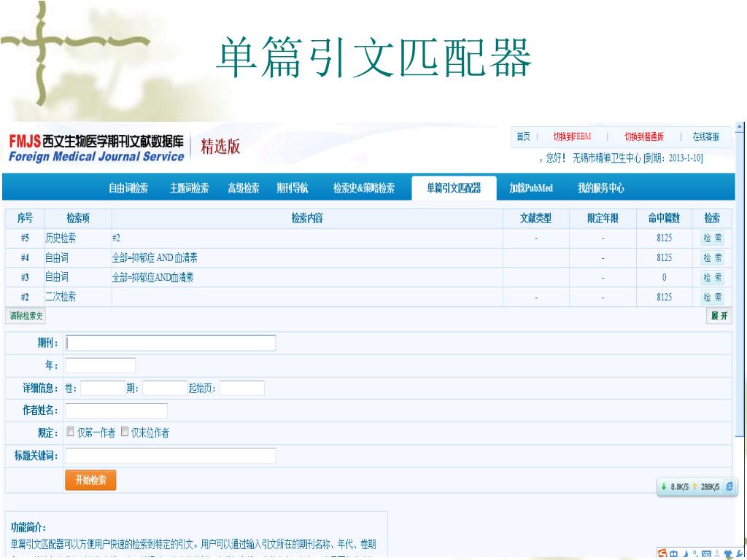The height and width of the screenshot is (560, 747).
Task: Select the 单篇引文匹配器 tab
Action: [x=454, y=188]
